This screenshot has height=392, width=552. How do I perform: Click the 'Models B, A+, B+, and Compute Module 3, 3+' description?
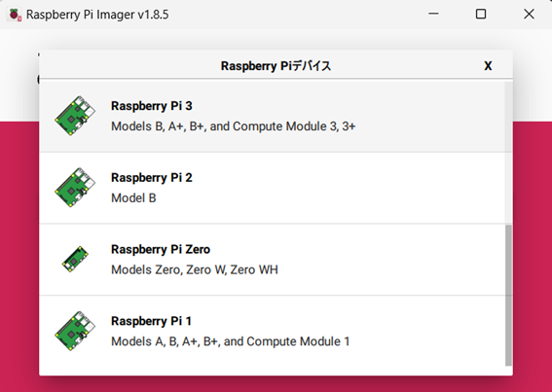(x=233, y=126)
